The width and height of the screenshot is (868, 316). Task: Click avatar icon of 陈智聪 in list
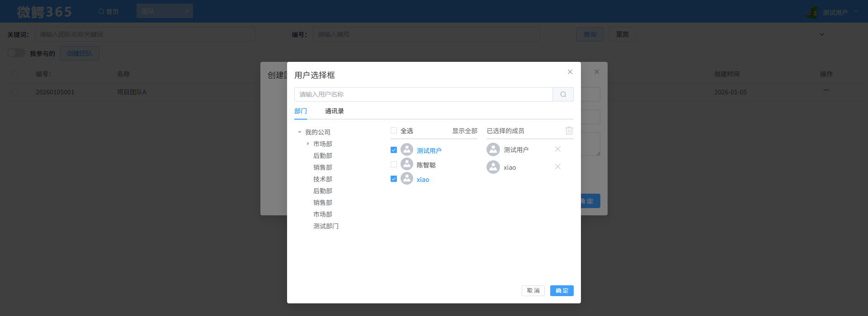[x=407, y=164]
